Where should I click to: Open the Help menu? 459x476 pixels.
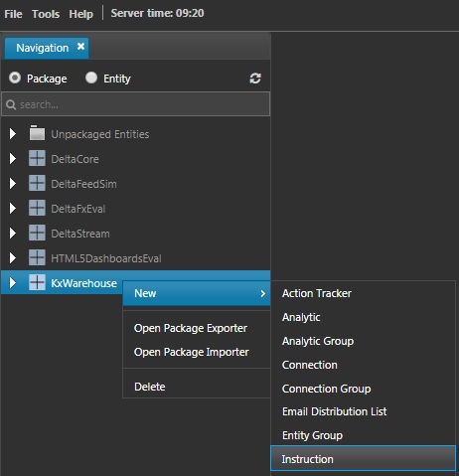coord(81,14)
